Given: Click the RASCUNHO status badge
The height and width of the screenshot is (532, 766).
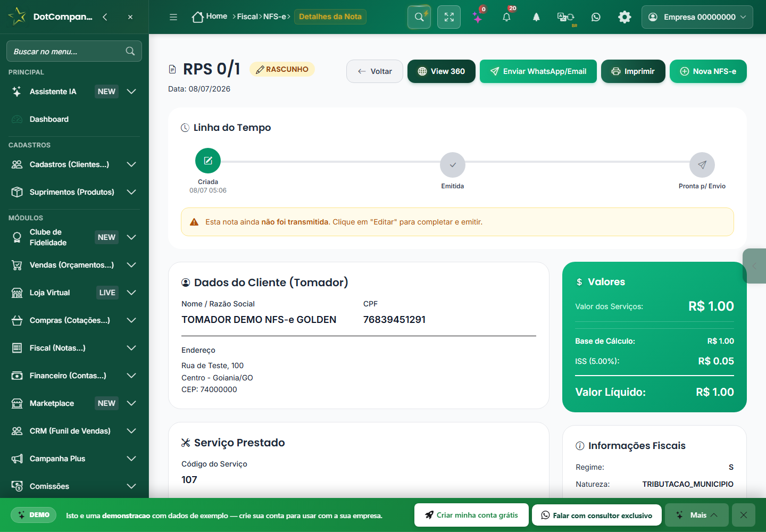Looking at the screenshot, I should pyautogui.click(x=282, y=69).
